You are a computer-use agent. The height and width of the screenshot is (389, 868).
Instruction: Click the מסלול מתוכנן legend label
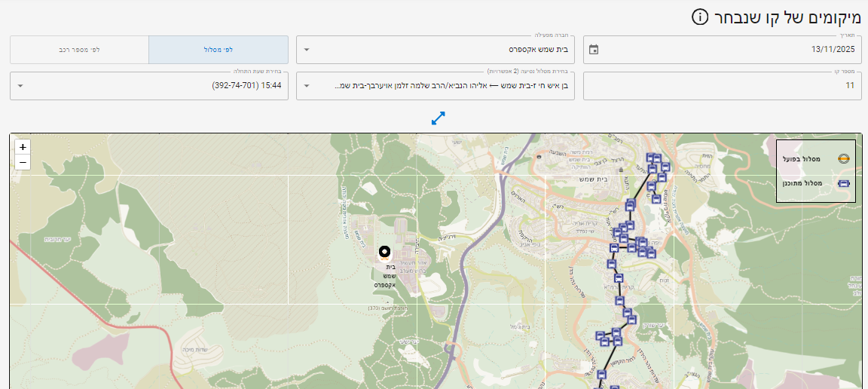click(803, 183)
